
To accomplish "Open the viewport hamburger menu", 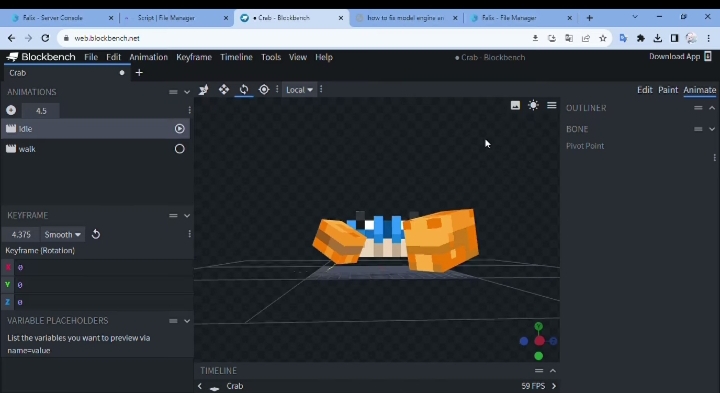I will click(x=551, y=105).
